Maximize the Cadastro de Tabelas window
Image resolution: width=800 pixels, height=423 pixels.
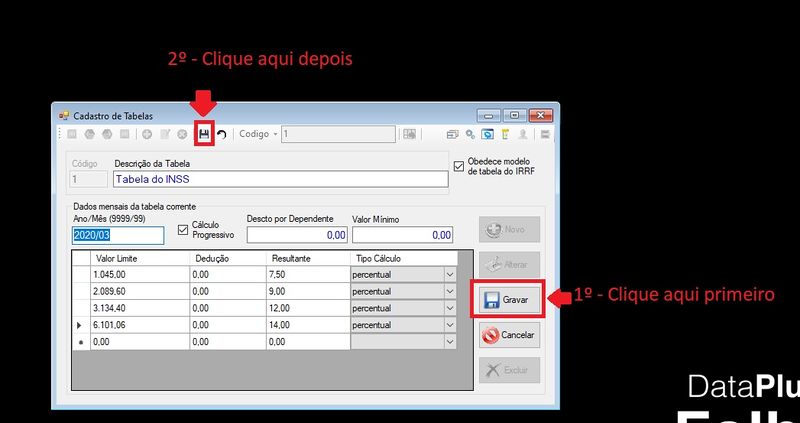point(514,116)
